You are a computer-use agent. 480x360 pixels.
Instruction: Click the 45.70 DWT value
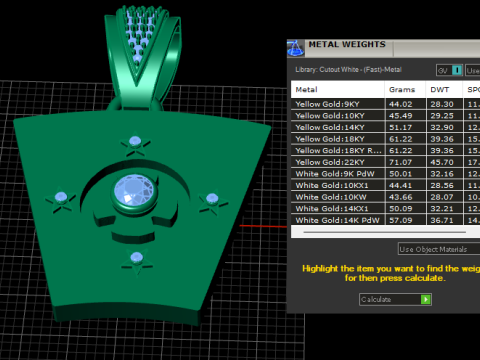(442, 162)
